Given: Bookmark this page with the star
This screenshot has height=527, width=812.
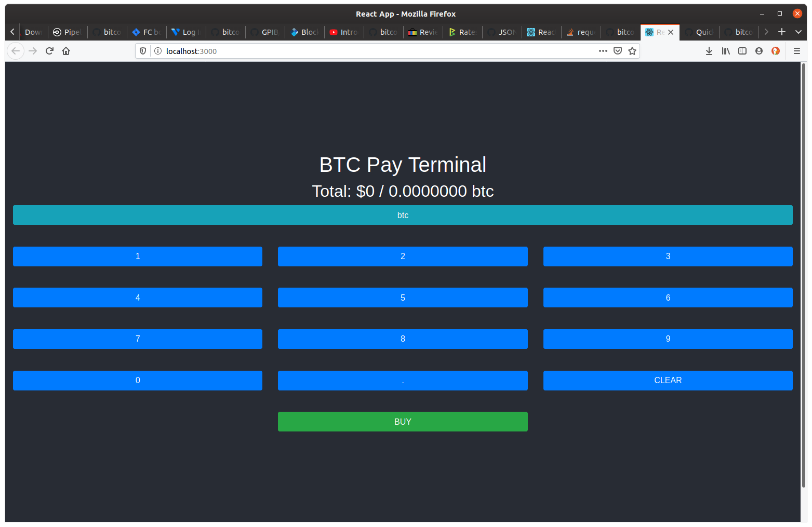Looking at the screenshot, I should (632, 51).
